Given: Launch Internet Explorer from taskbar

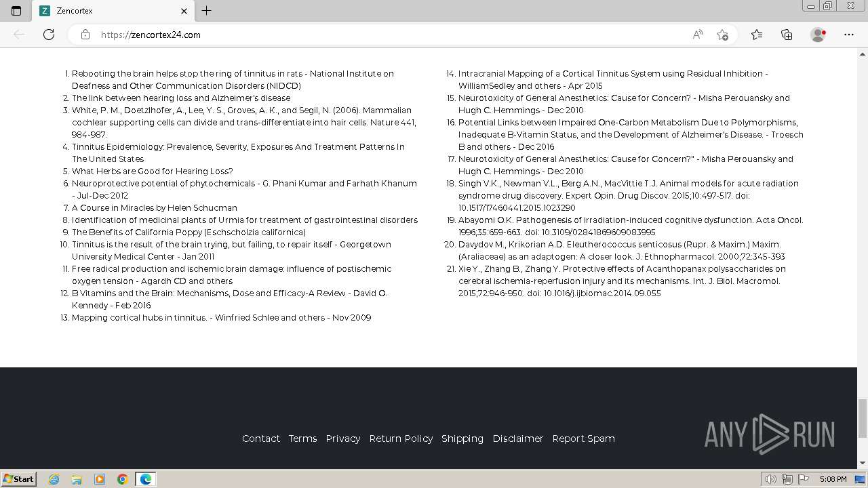Looking at the screenshot, I should coord(54,479).
